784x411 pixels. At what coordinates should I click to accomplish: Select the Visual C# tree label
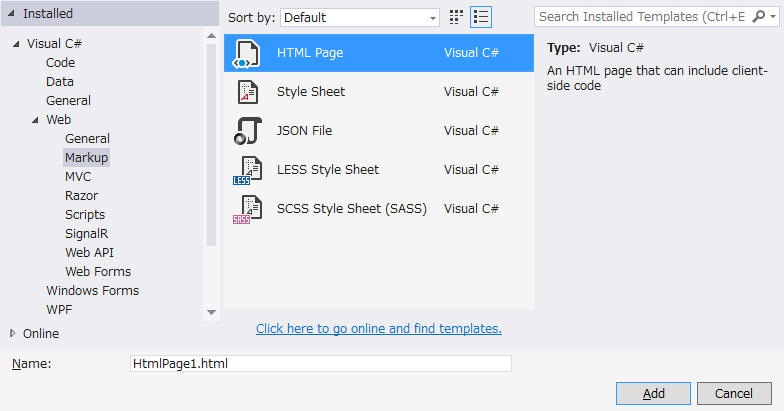coord(54,44)
